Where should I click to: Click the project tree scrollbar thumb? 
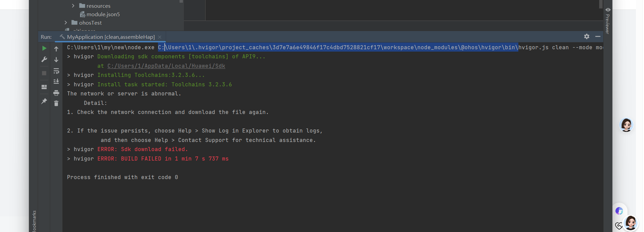(x=181, y=1)
